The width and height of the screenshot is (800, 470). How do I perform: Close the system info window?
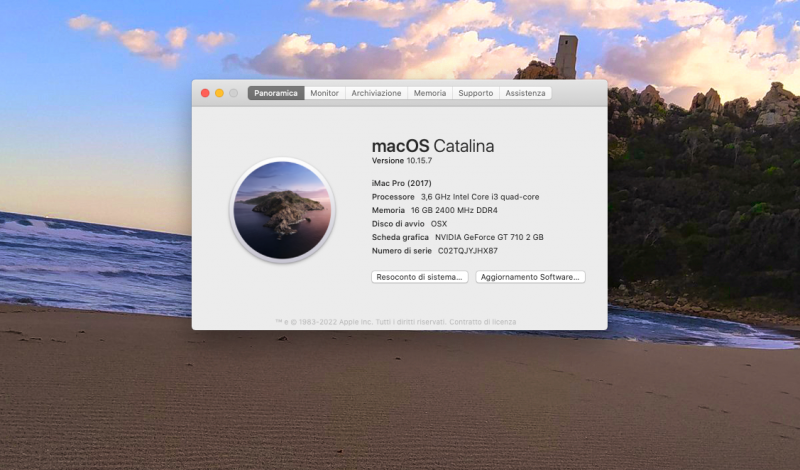click(205, 93)
